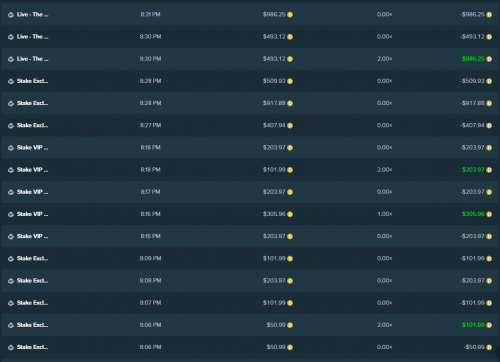Select the green $305.96 payout

[473, 214]
